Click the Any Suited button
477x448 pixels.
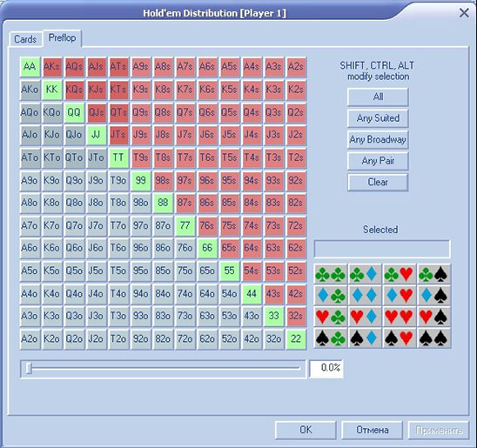click(x=378, y=118)
